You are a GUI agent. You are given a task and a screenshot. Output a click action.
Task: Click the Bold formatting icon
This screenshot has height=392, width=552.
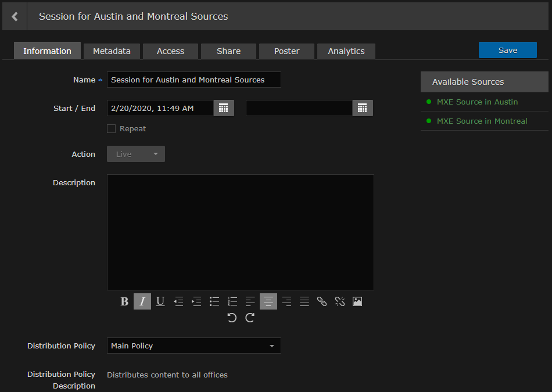[124, 301]
